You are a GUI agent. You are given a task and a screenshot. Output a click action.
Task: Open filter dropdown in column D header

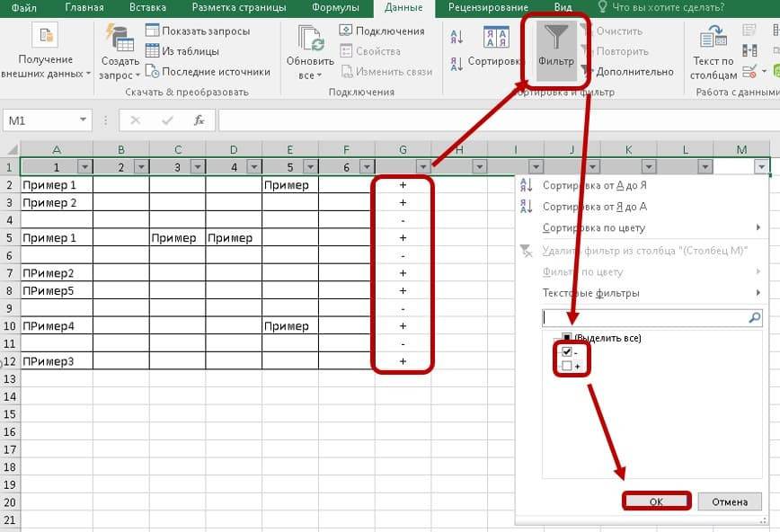pyautogui.click(x=254, y=167)
